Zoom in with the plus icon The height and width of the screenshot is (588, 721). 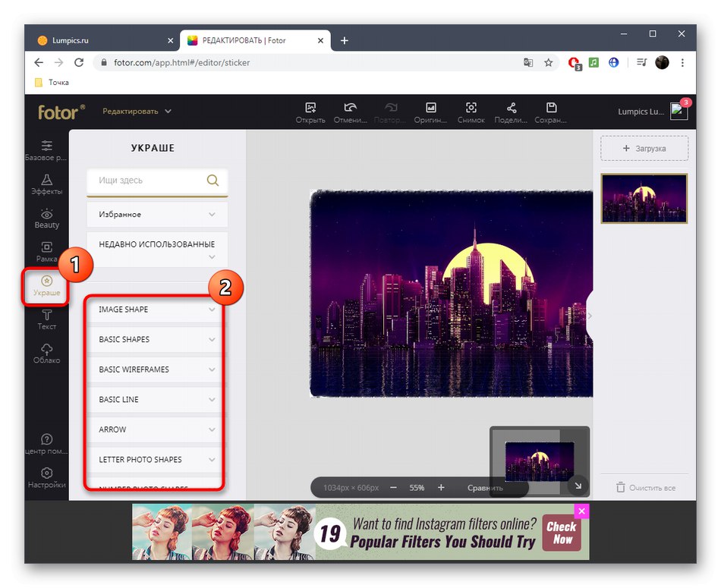tap(441, 487)
